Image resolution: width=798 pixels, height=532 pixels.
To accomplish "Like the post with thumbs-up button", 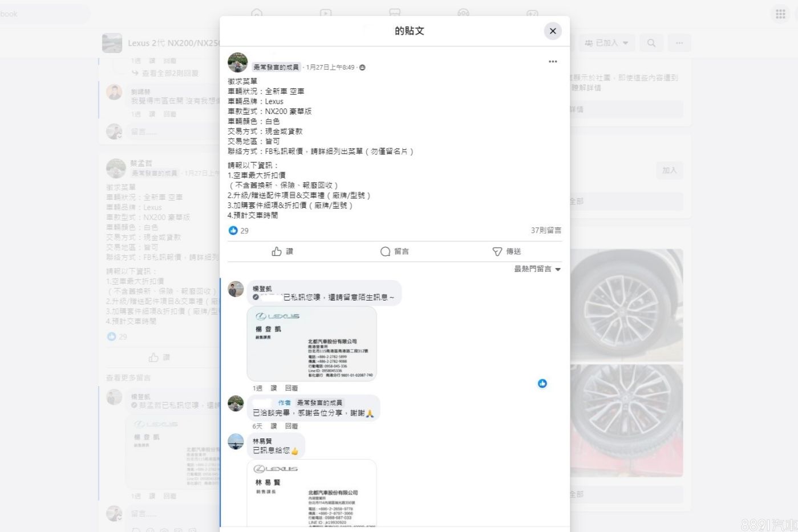I will click(282, 251).
